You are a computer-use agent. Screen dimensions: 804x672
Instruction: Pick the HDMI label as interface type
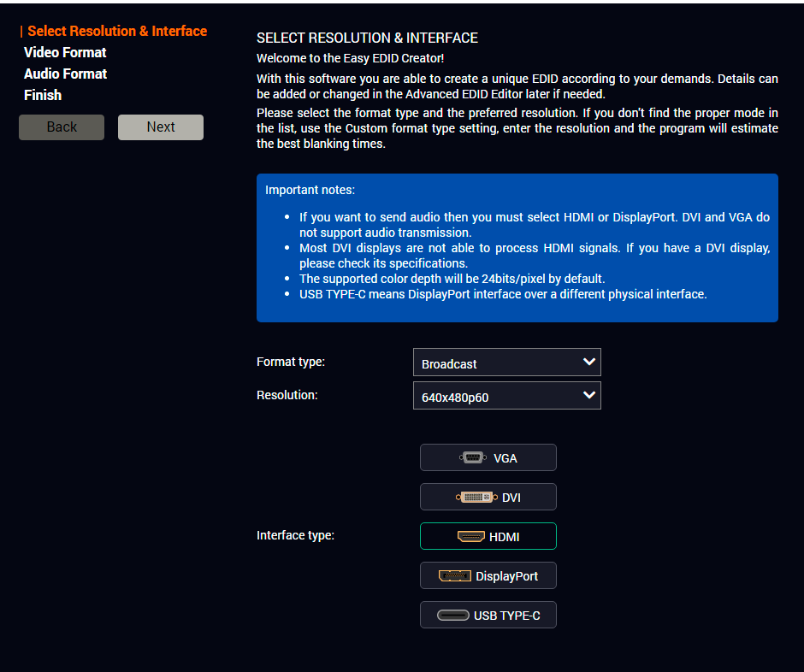(504, 537)
